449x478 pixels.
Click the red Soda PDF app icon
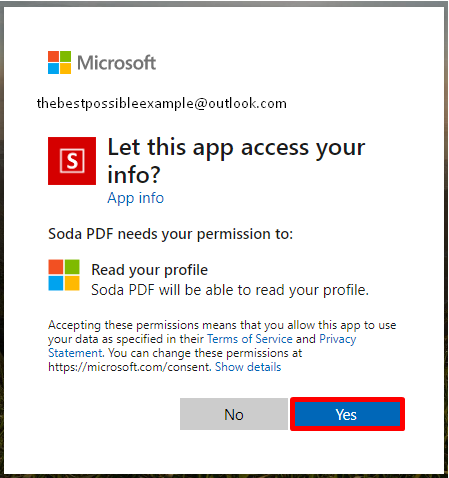click(72, 161)
